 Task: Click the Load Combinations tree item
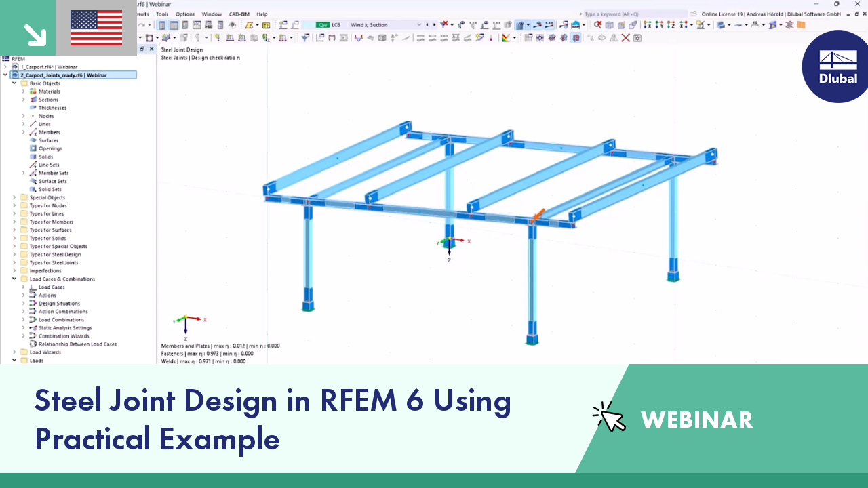[x=61, y=319]
